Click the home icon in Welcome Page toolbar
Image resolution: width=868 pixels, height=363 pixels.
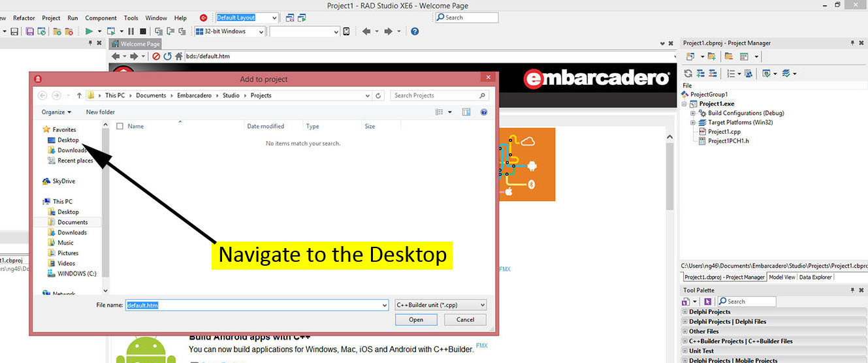[x=178, y=56]
